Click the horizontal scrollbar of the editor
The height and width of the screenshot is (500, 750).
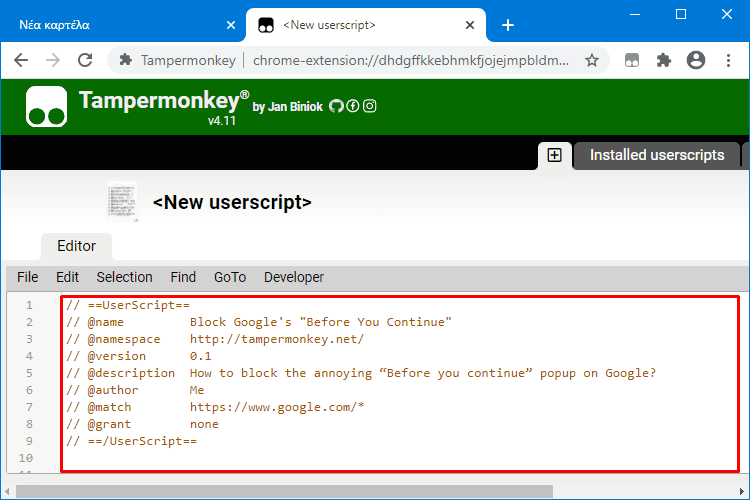pos(284,491)
